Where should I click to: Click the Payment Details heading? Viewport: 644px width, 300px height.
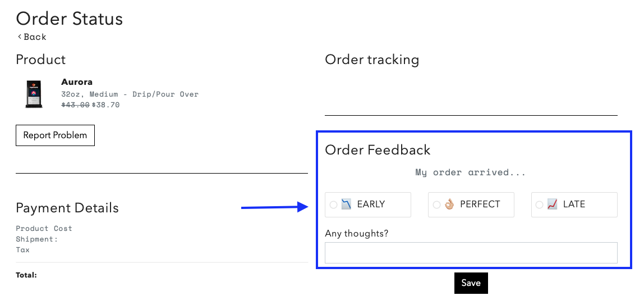tap(67, 208)
